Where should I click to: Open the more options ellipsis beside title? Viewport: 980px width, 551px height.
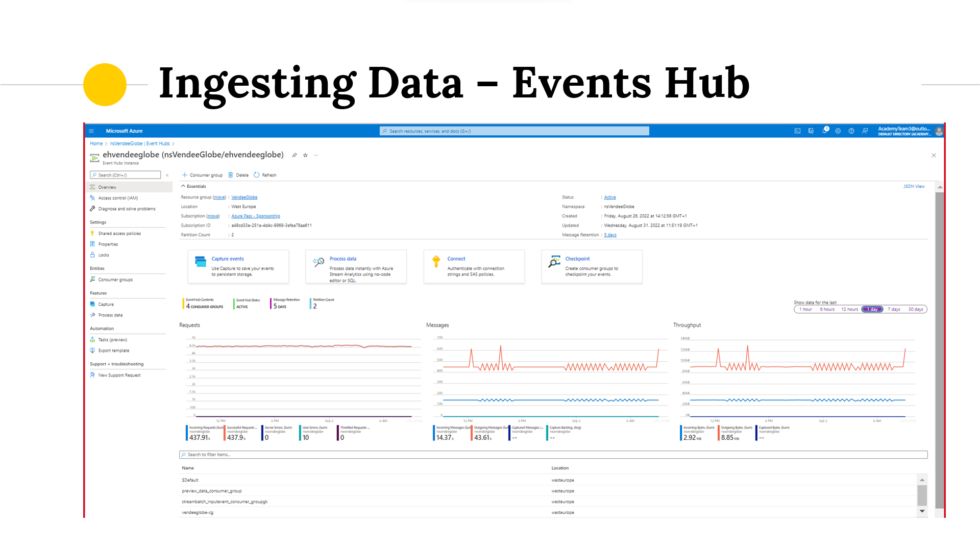tap(316, 155)
